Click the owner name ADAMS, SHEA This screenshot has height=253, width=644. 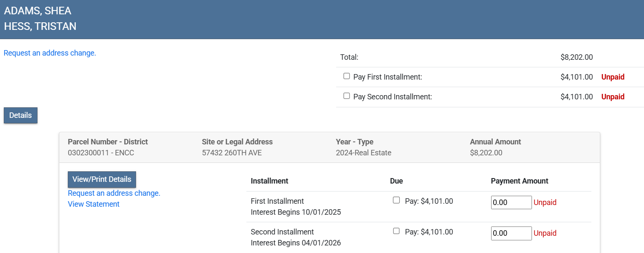click(37, 11)
